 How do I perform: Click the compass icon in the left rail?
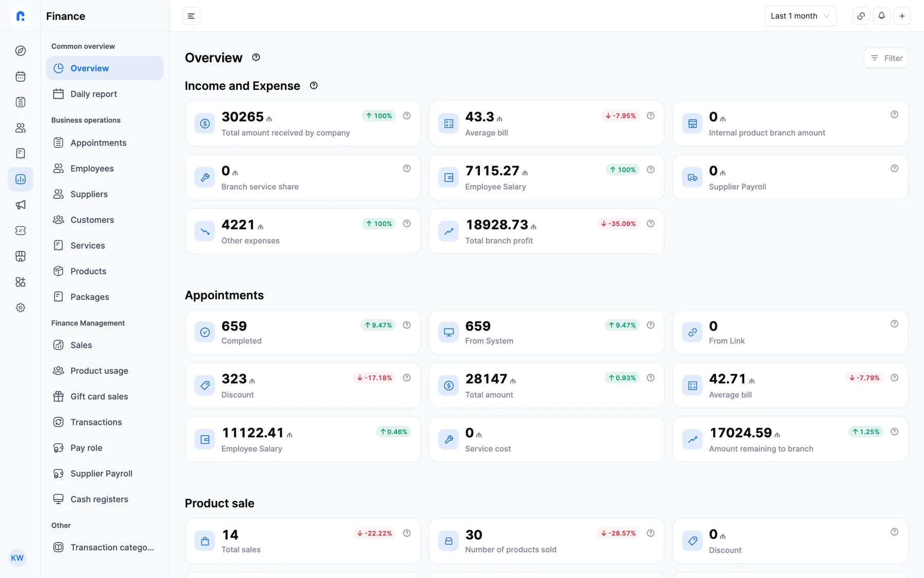[21, 51]
